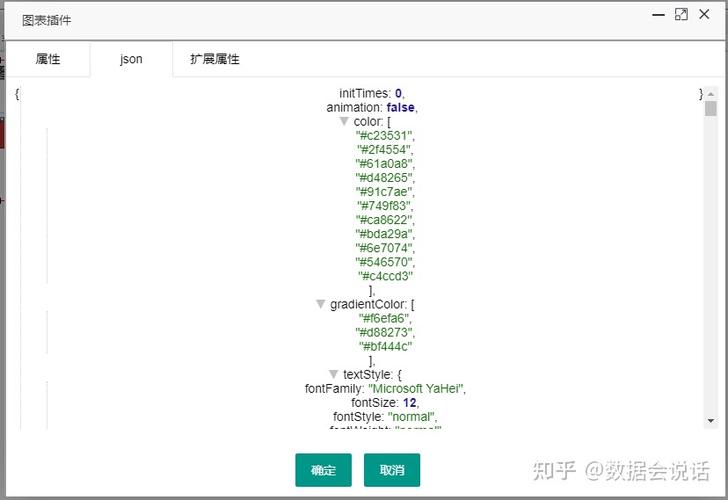This screenshot has width=728, height=500.
Task: Select color value "#c23531"
Action: [x=384, y=136]
